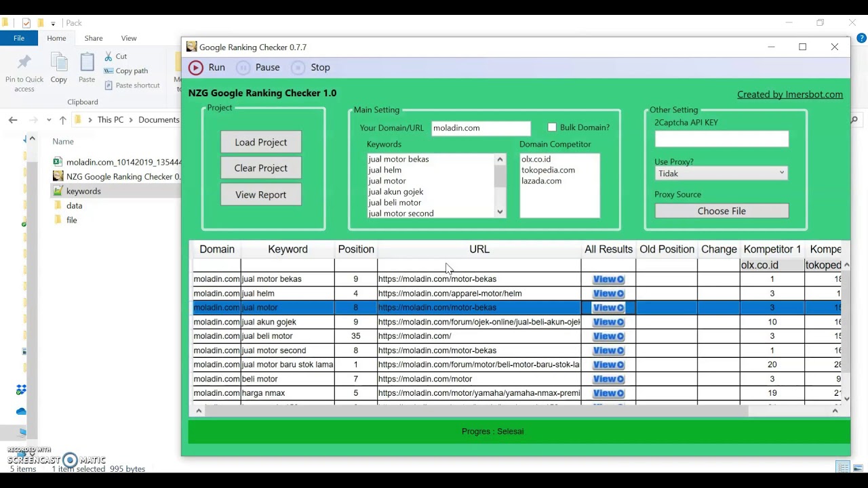
Task: Click Cut in File Explorer ribbon
Action: tap(115, 56)
